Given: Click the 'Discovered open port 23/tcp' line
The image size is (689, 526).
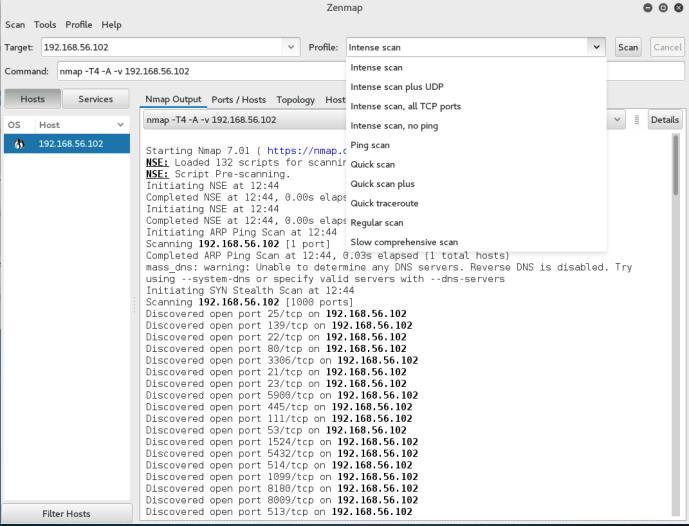Looking at the screenshot, I should coord(276,384).
